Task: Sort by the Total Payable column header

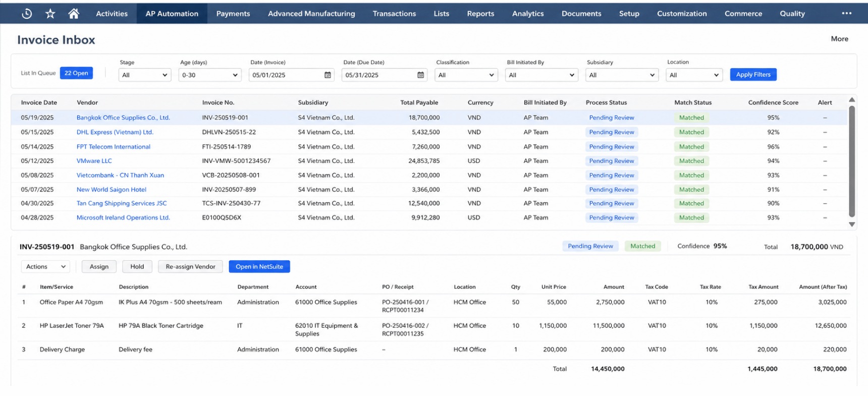Action: (x=419, y=102)
